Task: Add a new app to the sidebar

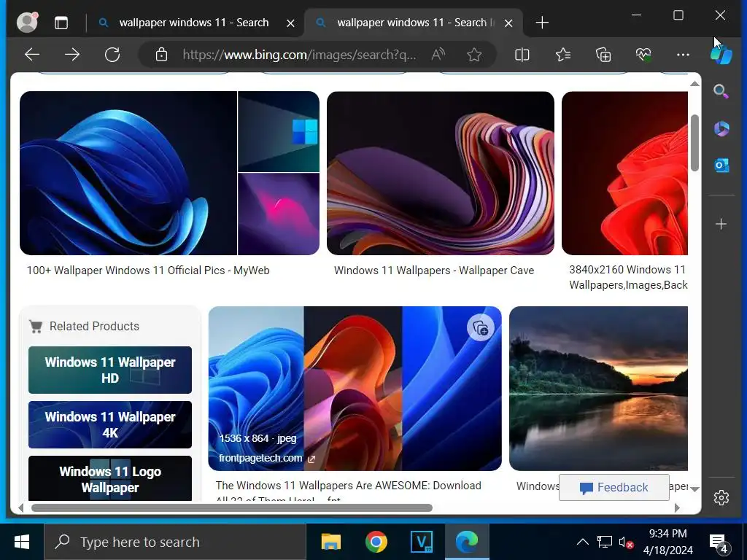Action: 721,224
